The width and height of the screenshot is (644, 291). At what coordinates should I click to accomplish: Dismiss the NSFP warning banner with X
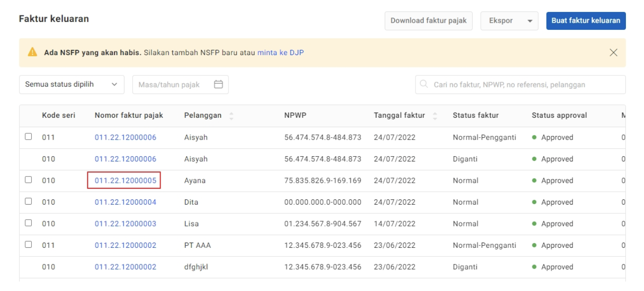tap(613, 52)
